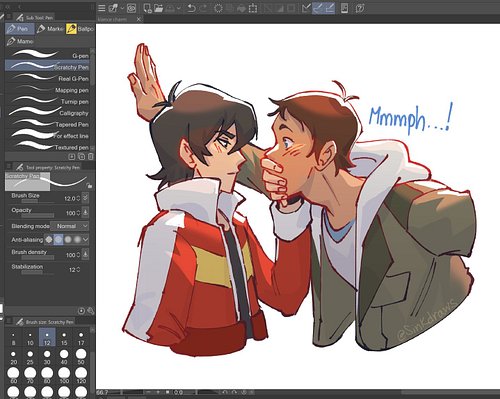Select the Turnip pen sub tool
Screen dimensions: 500x399
[x=48, y=101]
